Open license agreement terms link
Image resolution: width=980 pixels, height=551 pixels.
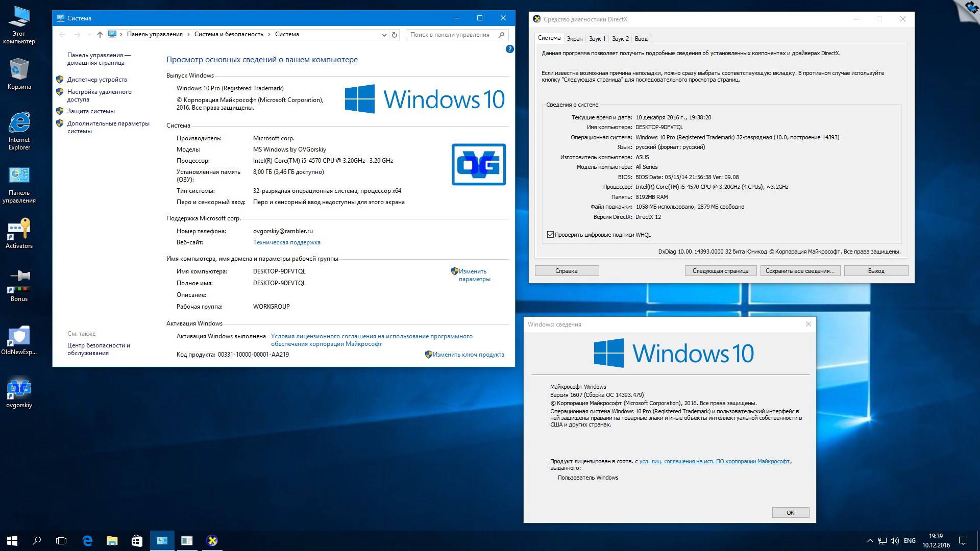372,340
